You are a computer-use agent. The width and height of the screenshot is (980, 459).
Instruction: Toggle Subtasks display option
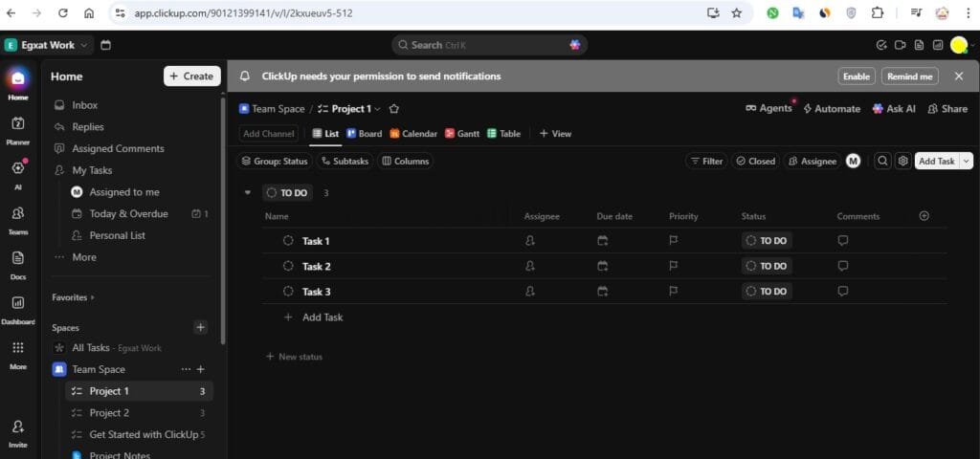(344, 162)
